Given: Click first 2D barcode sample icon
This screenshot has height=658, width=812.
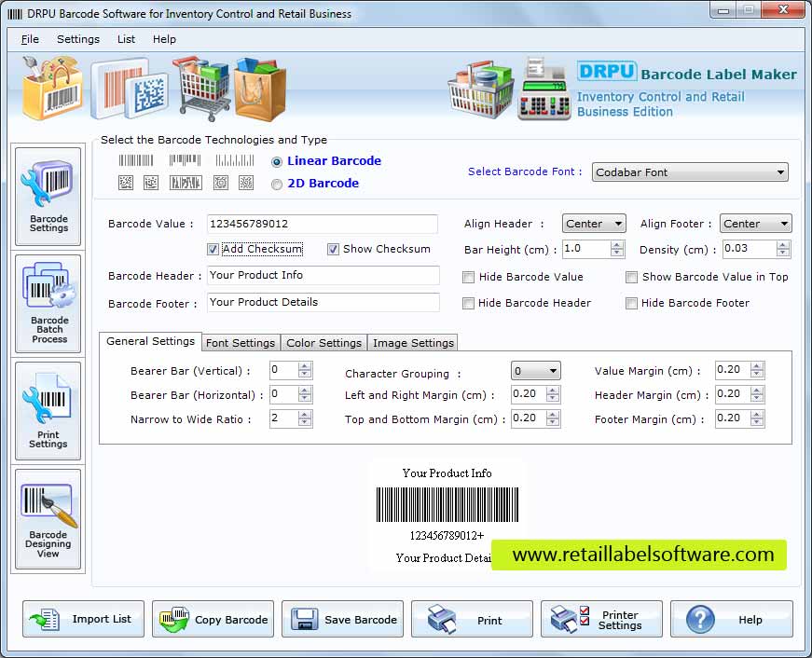Looking at the screenshot, I should [126, 183].
